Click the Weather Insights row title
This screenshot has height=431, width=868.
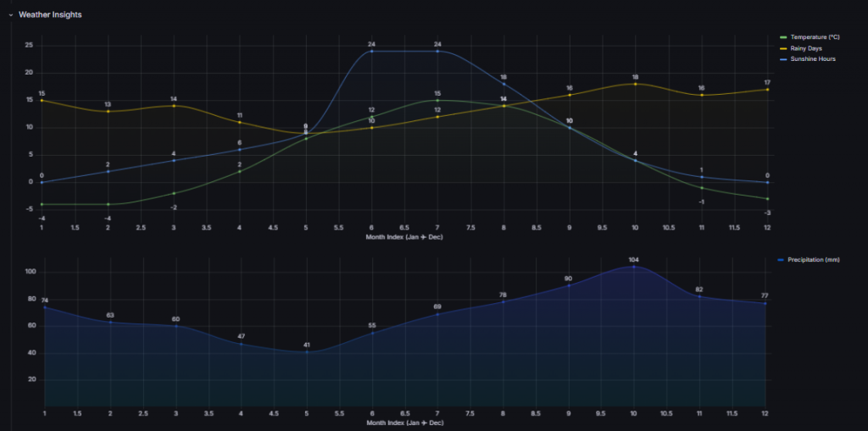tap(50, 14)
